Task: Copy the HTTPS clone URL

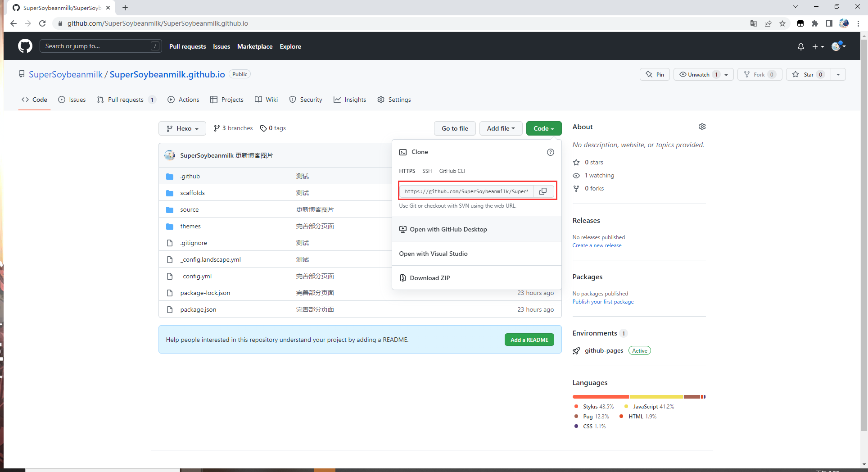Action: point(543,191)
